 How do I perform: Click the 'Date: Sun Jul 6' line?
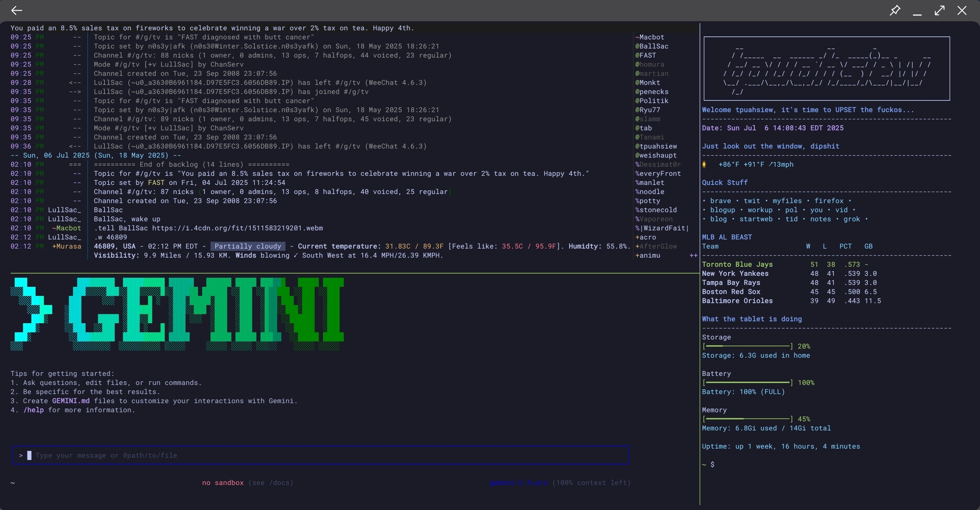click(772, 128)
